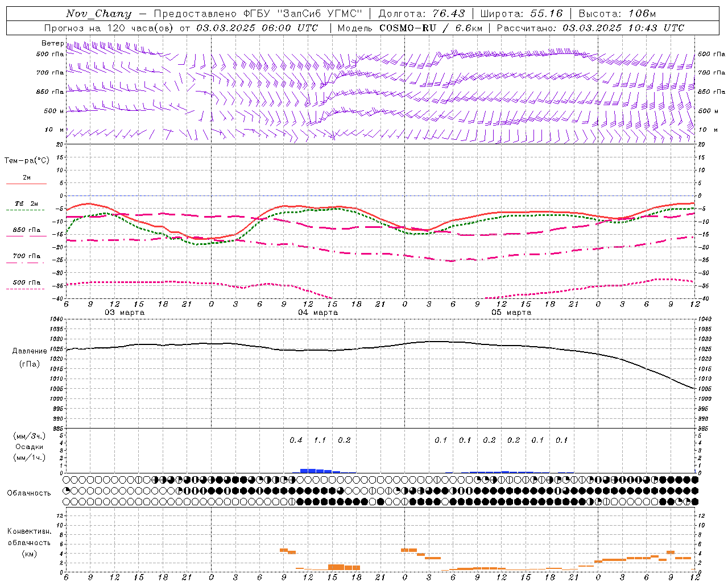Click the 'Ветер' wind panel label
Screen dimensions: 728x582
[53, 43]
